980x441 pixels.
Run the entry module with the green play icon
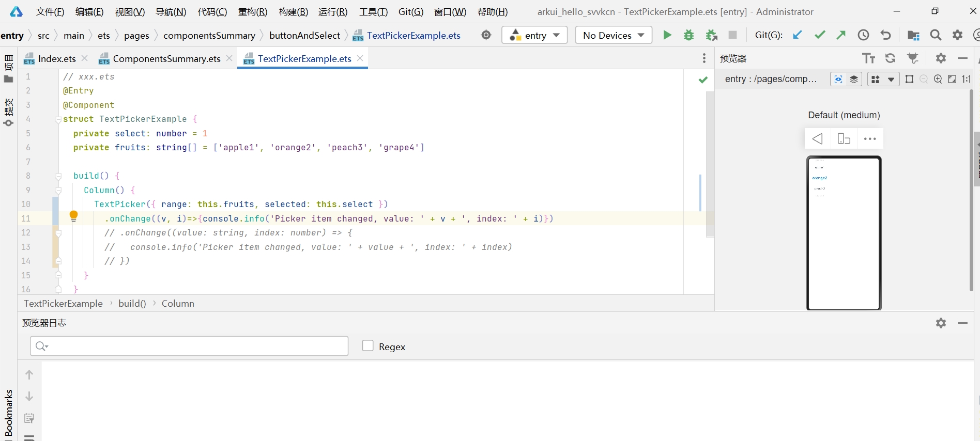coord(667,35)
